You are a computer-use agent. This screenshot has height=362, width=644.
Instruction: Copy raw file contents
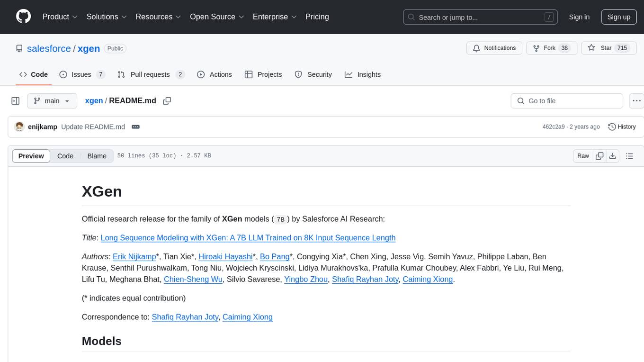click(599, 156)
